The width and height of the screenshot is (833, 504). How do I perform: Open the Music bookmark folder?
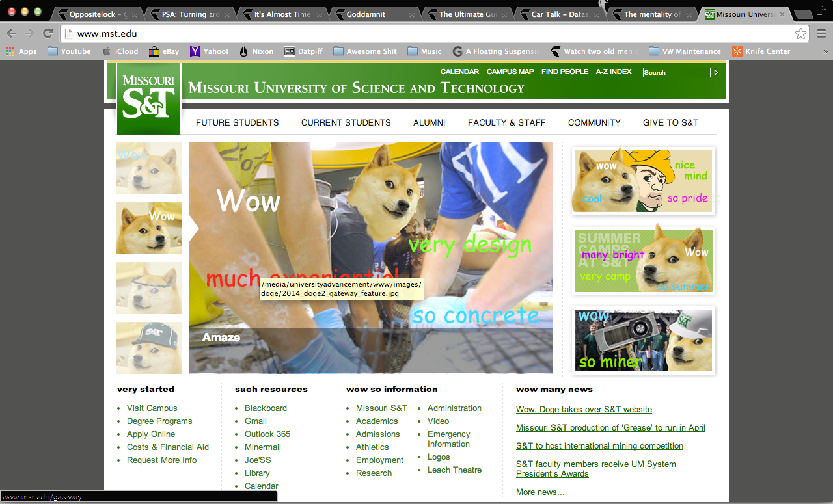[424, 51]
